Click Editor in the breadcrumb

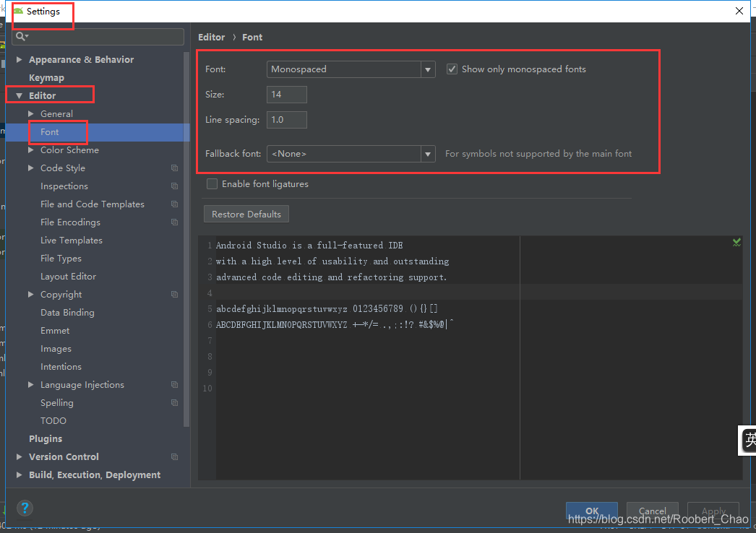tap(211, 37)
